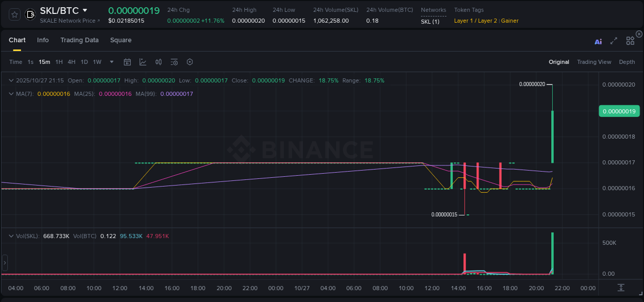Screen dimensions: 644x302
Task: Click the Gainer token tag link
Action: (510, 21)
